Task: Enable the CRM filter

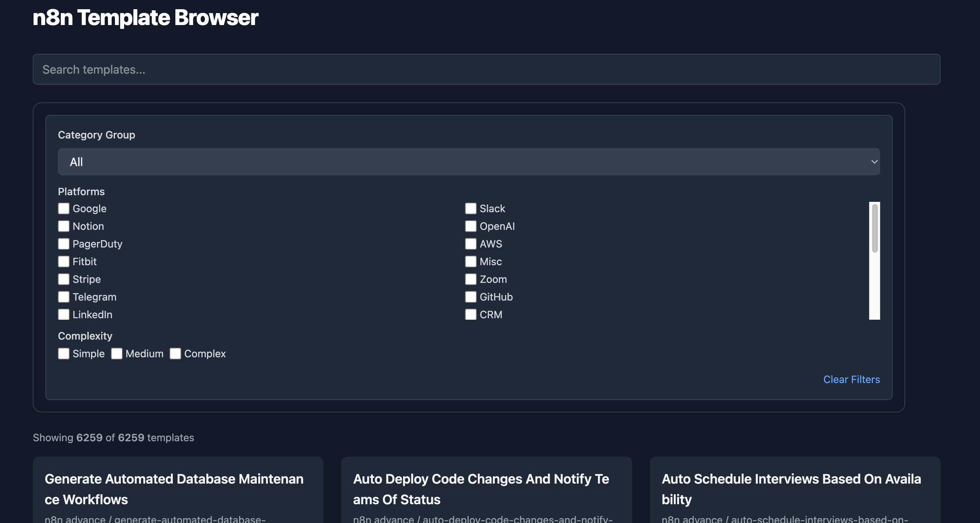Action: tap(470, 315)
